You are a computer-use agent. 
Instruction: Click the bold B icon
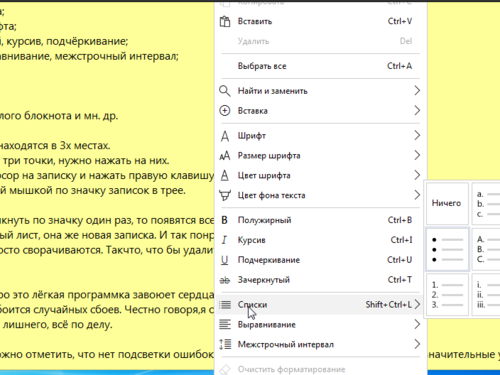tap(225, 220)
